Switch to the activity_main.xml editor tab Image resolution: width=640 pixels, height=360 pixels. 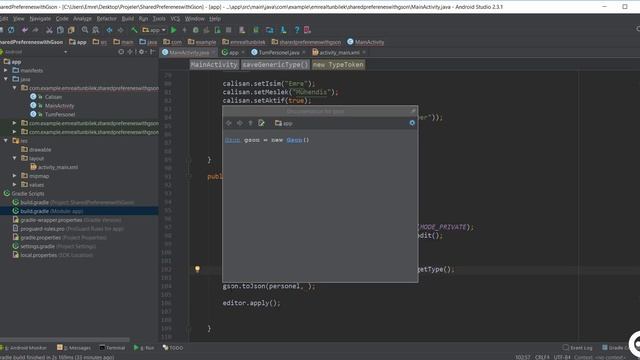point(339,52)
